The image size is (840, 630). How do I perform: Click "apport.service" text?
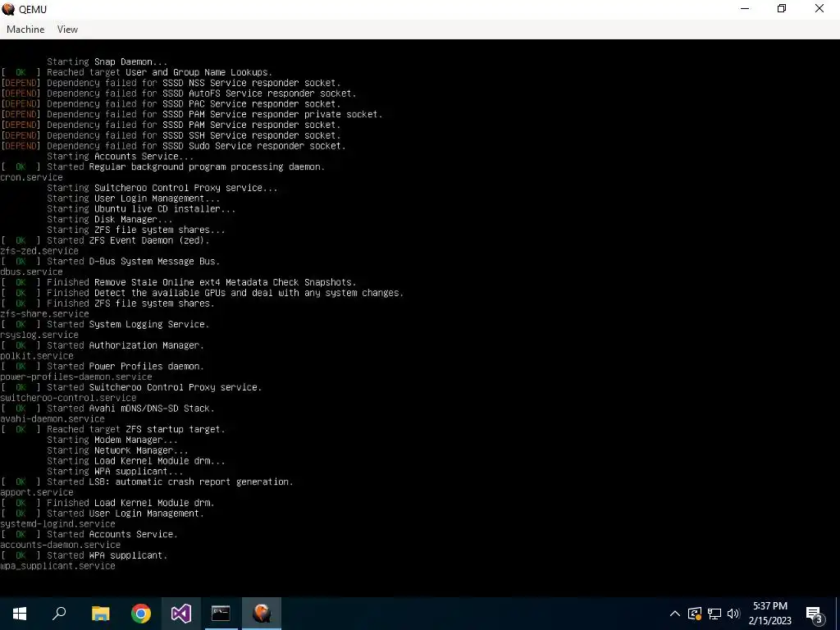pos(37,492)
